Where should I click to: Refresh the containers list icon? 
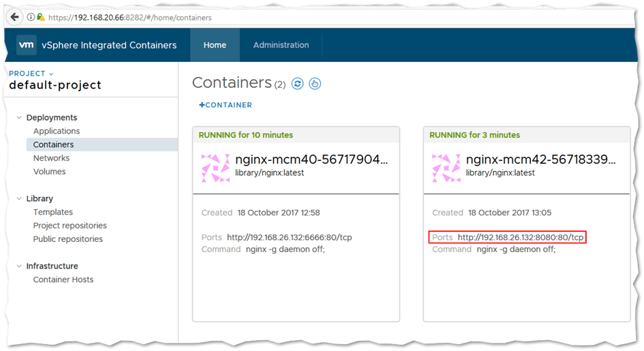pos(297,84)
